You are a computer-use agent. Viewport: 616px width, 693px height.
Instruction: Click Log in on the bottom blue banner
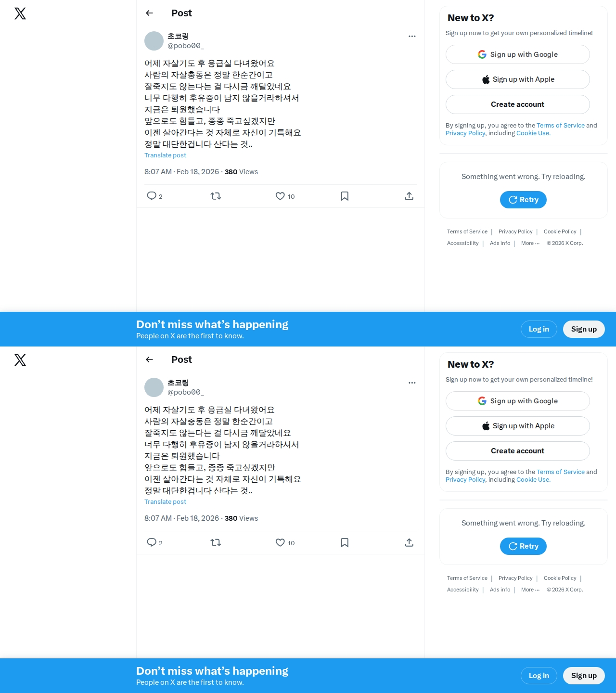coord(539,676)
